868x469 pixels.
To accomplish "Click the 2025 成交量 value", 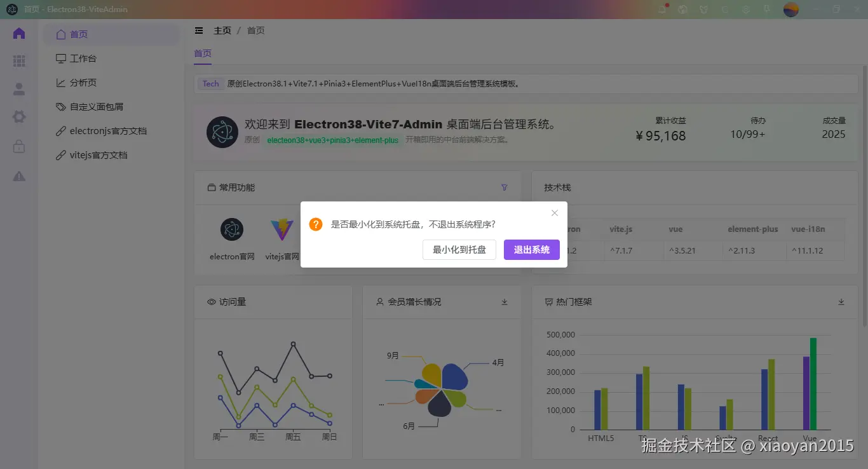I will pos(834,134).
